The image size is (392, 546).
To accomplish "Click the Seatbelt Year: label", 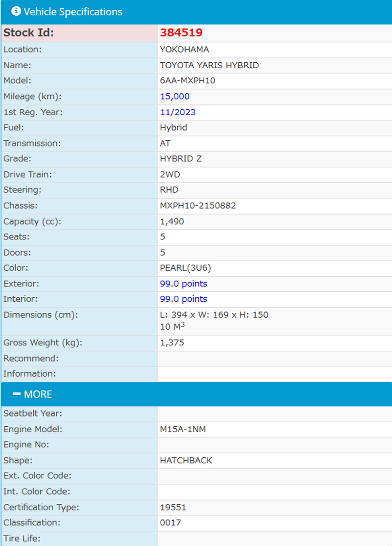I will [x=33, y=414].
